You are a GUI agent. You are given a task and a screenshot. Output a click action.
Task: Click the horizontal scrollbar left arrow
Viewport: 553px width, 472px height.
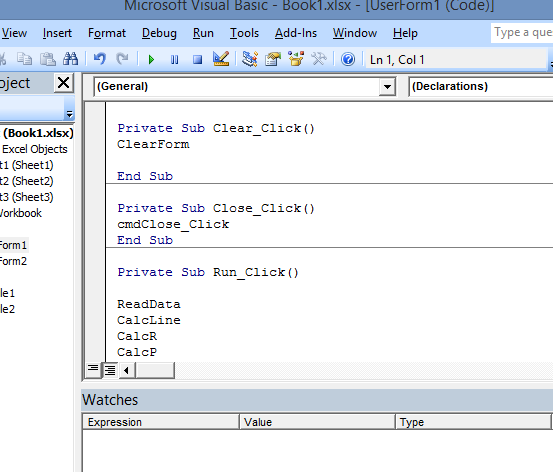click(x=127, y=370)
